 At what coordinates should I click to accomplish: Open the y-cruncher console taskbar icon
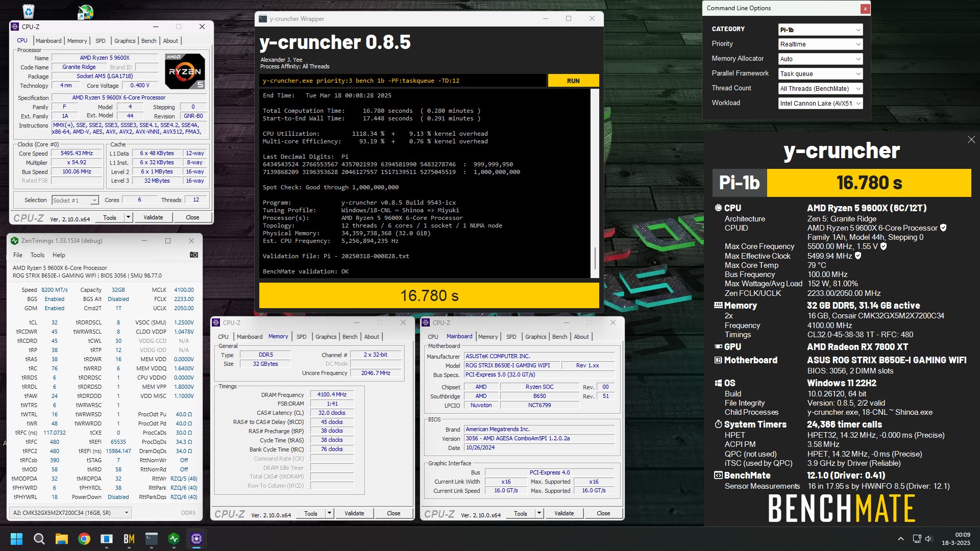[x=152, y=539]
